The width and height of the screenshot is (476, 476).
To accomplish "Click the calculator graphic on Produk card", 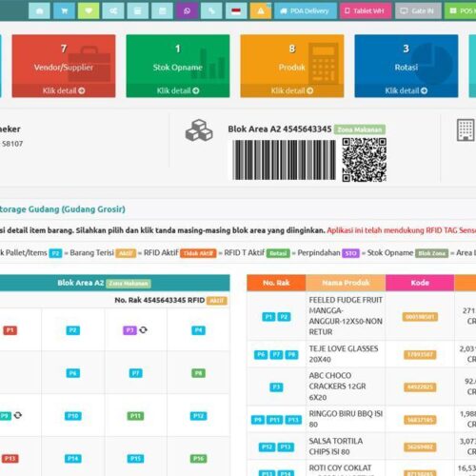I will point(324,64).
